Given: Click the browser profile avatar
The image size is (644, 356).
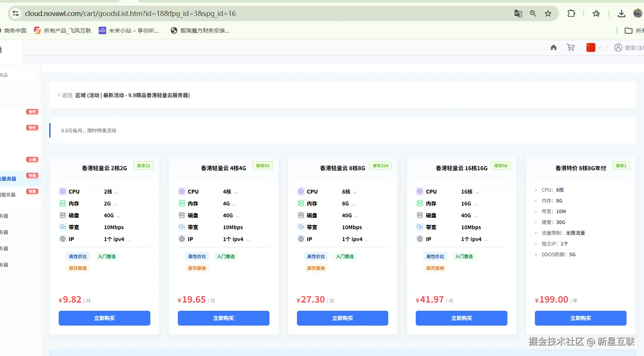Looking at the screenshot, I should coord(638,14).
